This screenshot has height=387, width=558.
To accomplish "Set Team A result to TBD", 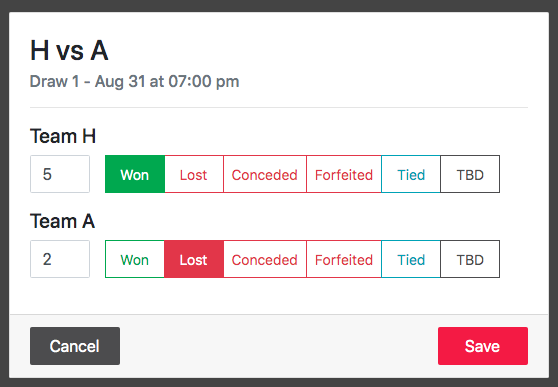I will coord(470,259).
